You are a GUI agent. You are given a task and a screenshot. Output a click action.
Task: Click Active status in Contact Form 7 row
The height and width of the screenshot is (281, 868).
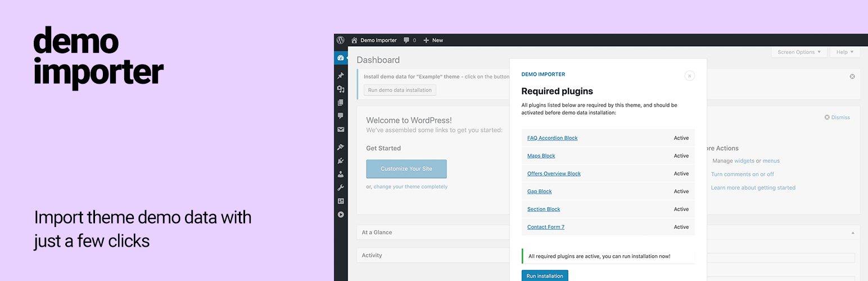pos(681,227)
